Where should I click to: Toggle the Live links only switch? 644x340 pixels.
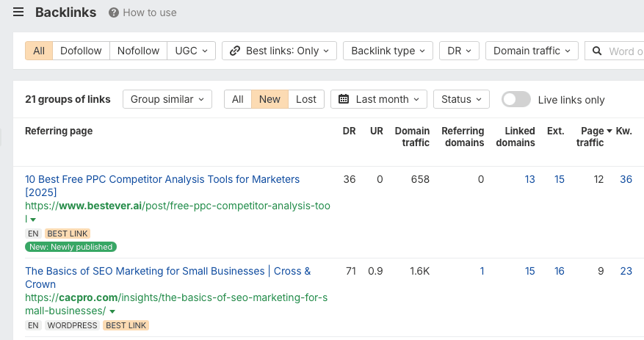[515, 99]
